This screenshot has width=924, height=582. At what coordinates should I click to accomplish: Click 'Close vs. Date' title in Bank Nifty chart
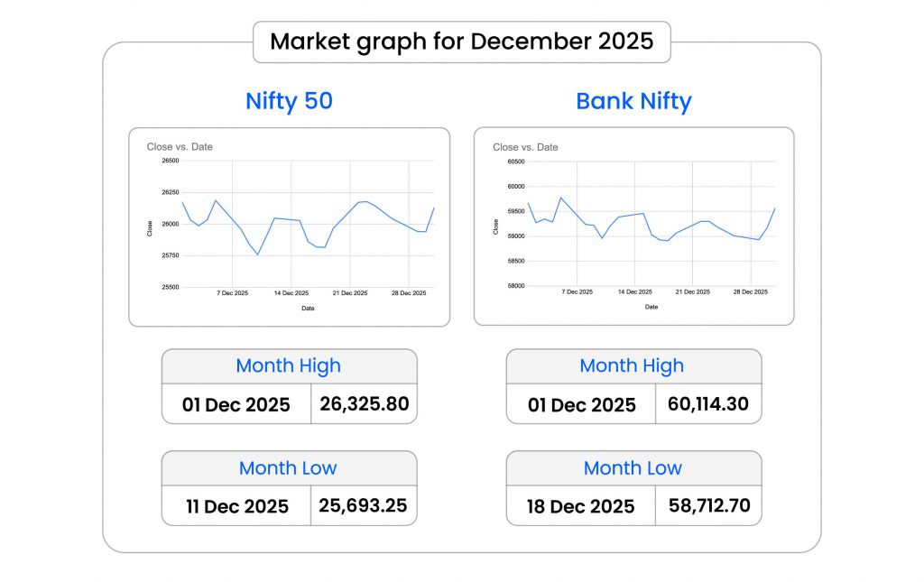(x=525, y=147)
